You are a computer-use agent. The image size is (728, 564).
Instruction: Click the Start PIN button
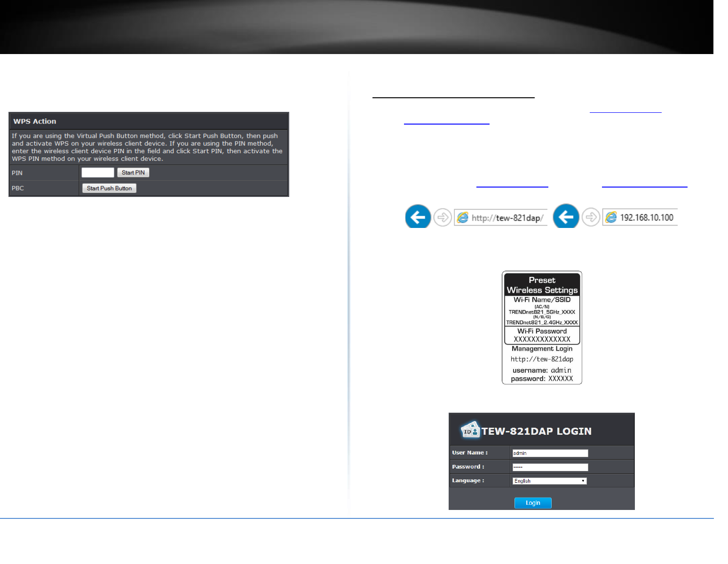[133, 172]
